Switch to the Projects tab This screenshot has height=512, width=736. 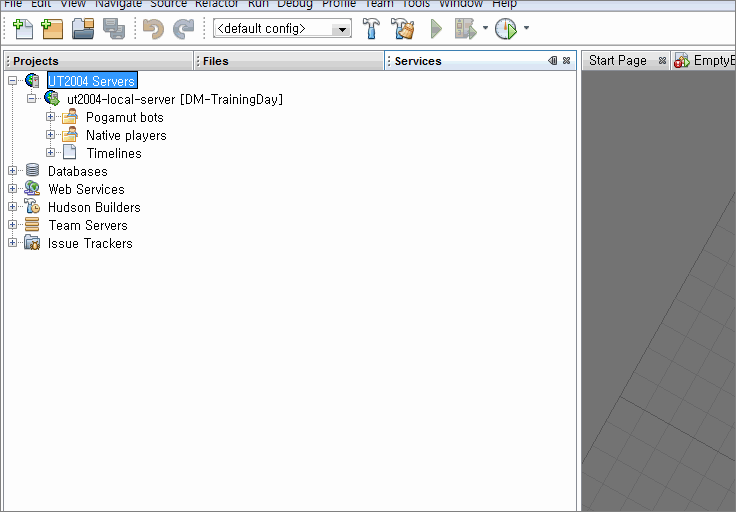coord(36,61)
